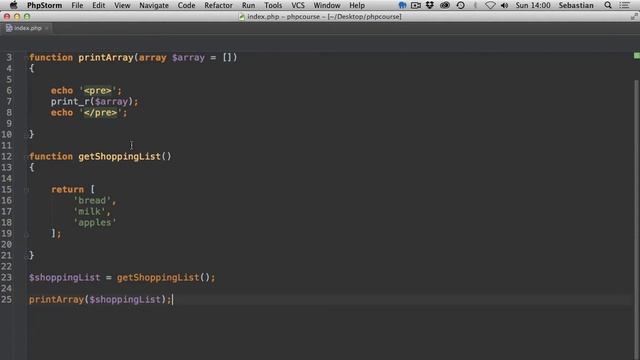This screenshot has width=640, height=360.
Task: Click the green inspection status indicator
Action: click(x=637, y=56)
